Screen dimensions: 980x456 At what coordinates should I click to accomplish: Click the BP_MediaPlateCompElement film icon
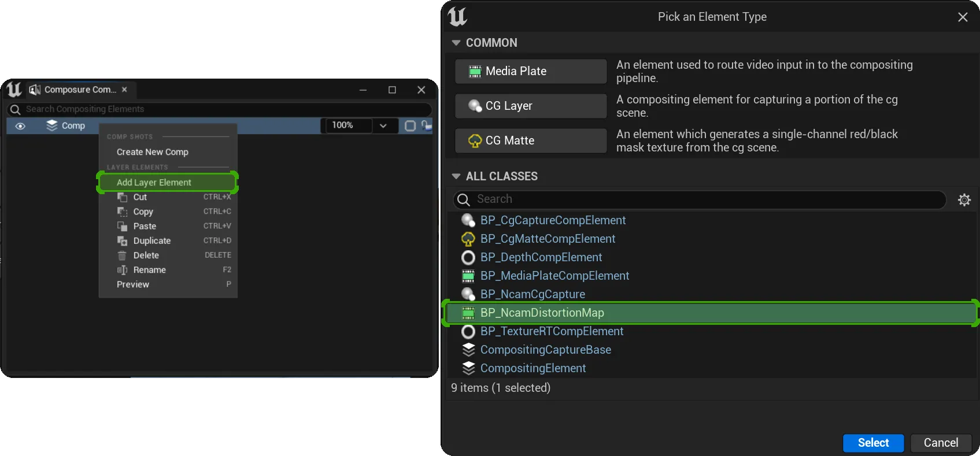pos(468,276)
